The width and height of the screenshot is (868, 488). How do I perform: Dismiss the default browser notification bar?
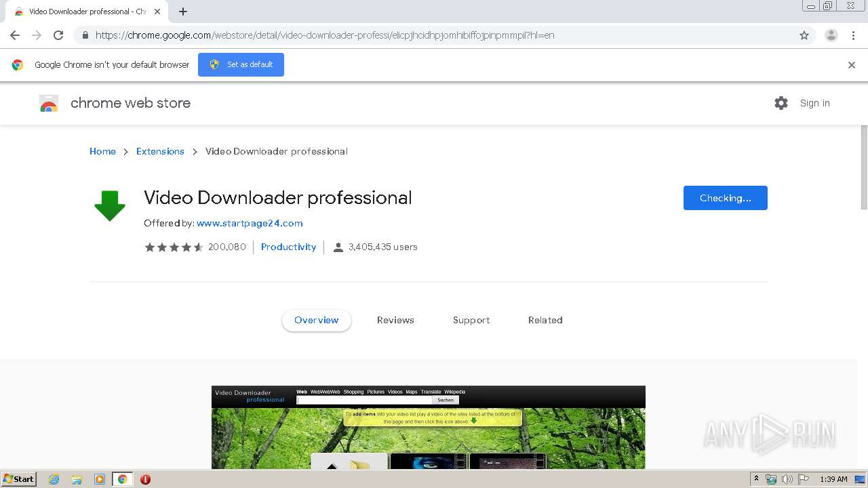coord(852,65)
